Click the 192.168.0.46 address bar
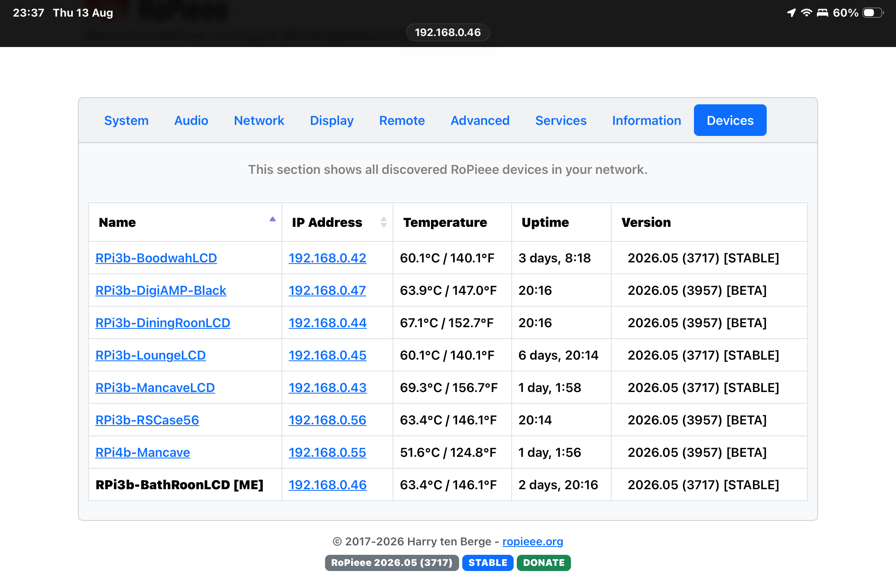This screenshot has height=588, width=896. [x=448, y=32]
